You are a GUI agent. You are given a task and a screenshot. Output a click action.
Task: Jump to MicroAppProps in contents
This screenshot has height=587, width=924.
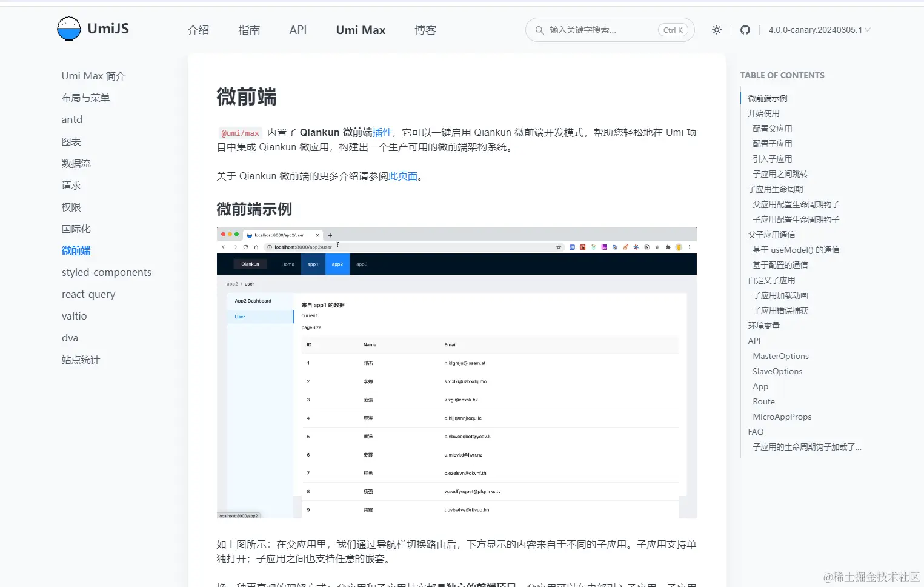point(782,417)
